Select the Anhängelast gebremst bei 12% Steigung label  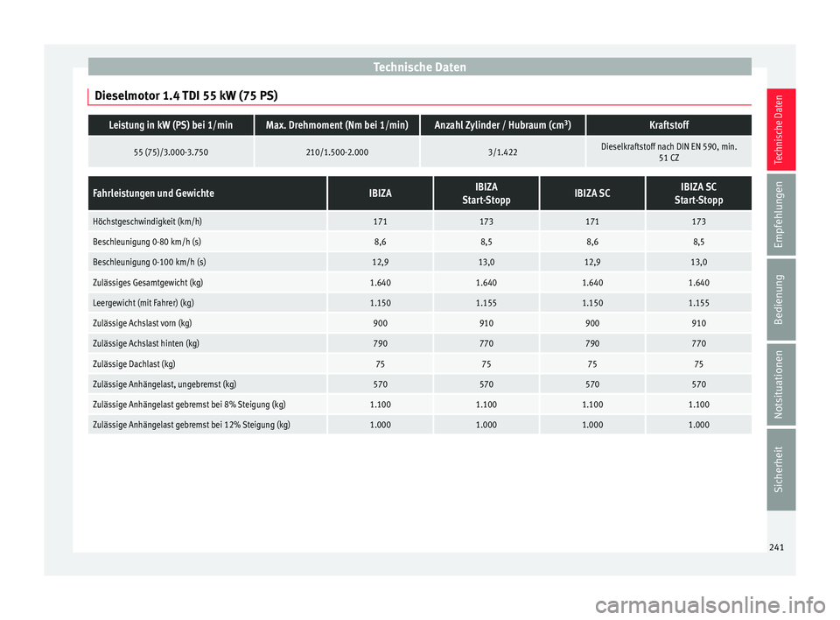192,426
